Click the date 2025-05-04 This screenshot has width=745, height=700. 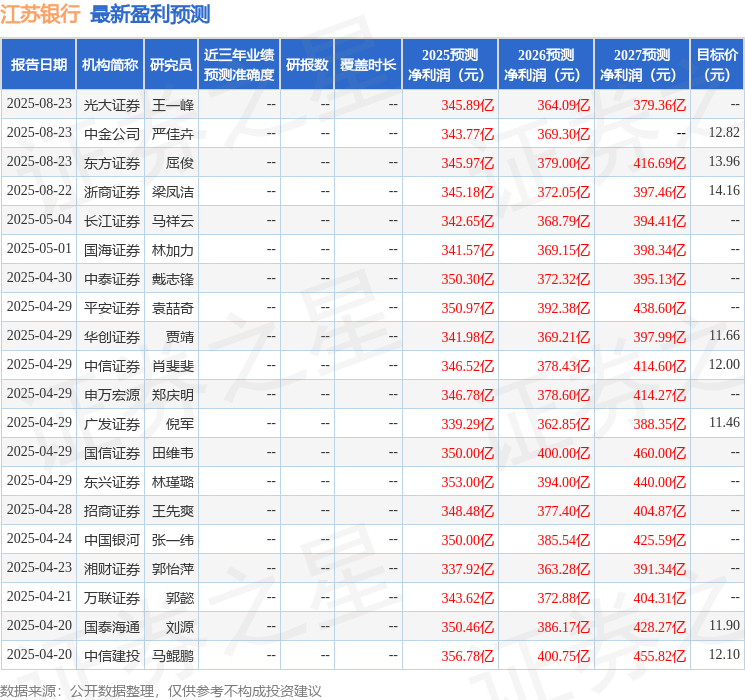[39, 219]
